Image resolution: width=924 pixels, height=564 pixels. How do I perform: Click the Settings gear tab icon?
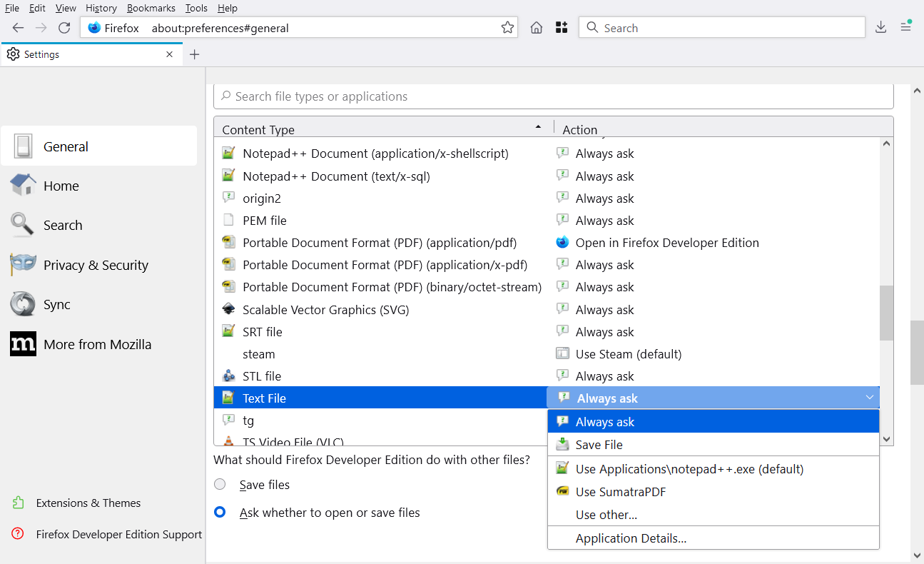pyautogui.click(x=13, y=54)
